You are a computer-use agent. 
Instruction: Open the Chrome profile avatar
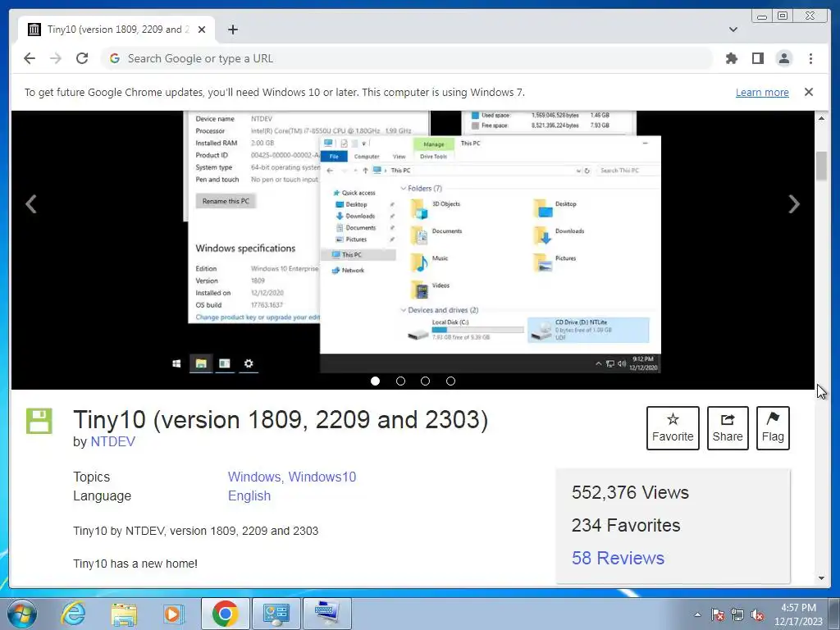click(x=783, y=58)
